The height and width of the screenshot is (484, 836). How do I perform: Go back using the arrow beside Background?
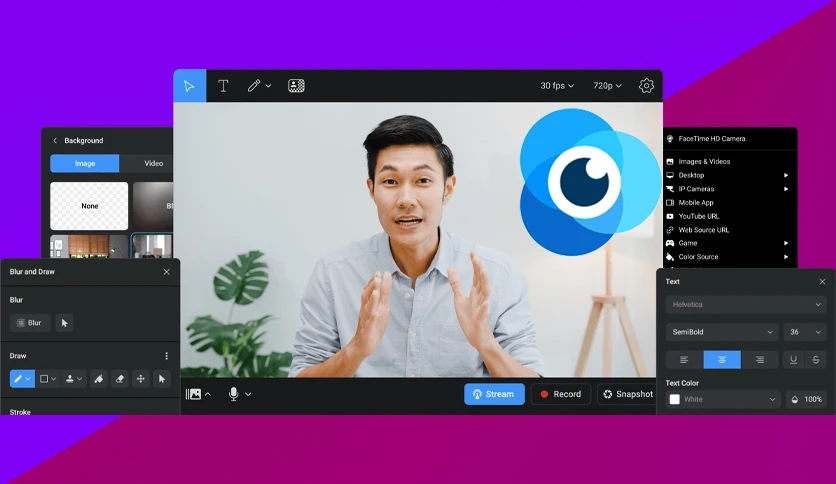point(54,141)
